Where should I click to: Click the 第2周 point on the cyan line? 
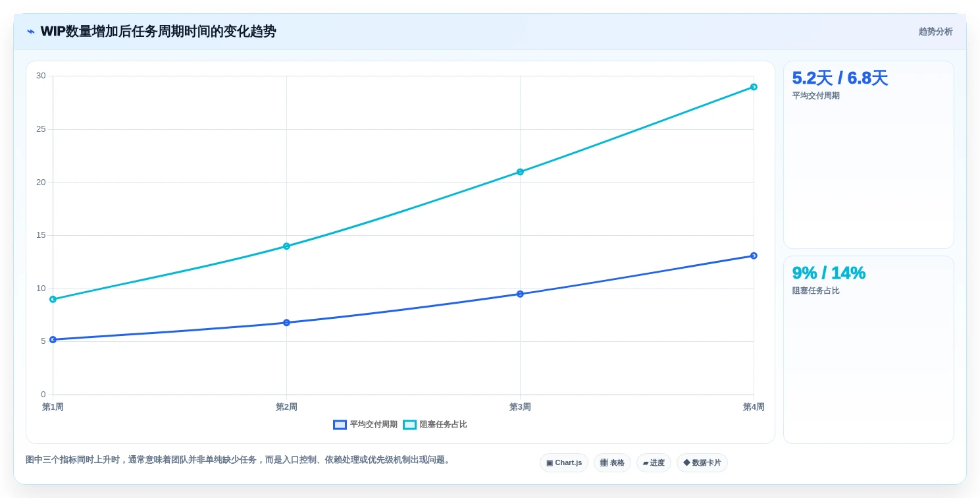point(286,246)
